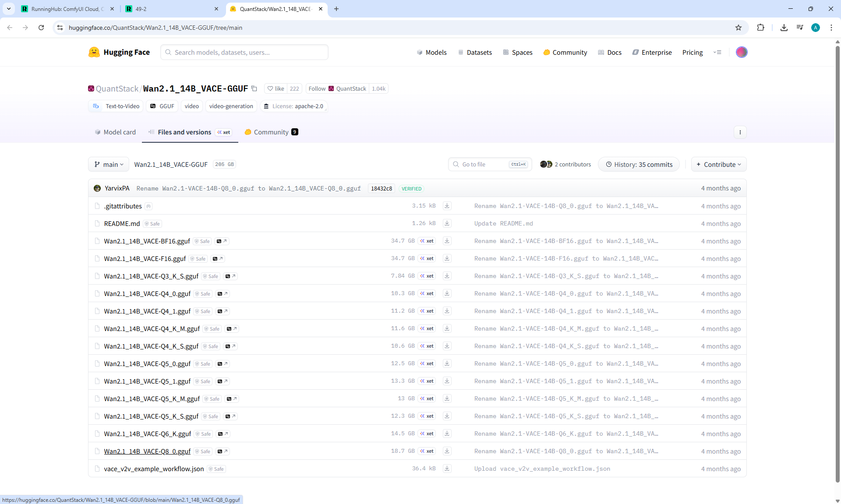
Task: Open GGUF viewer icon for Q4_0 file
Action: pyautogui.click(x=223, y=294)
